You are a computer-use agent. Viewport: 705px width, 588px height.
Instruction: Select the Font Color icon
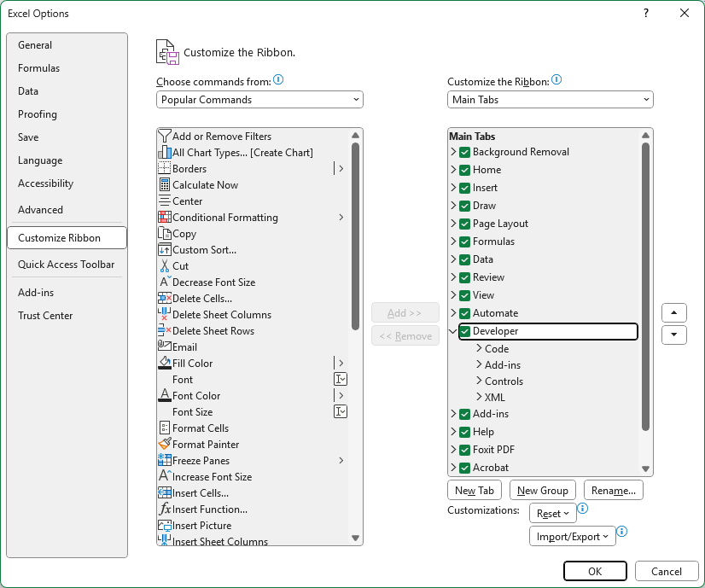coord(165,395)
